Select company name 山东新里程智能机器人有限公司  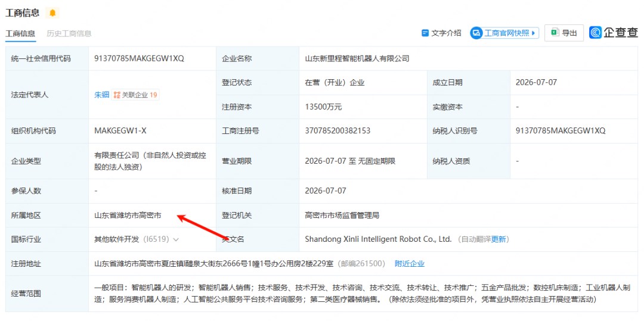pyautogui.click(x=357, y=58)
